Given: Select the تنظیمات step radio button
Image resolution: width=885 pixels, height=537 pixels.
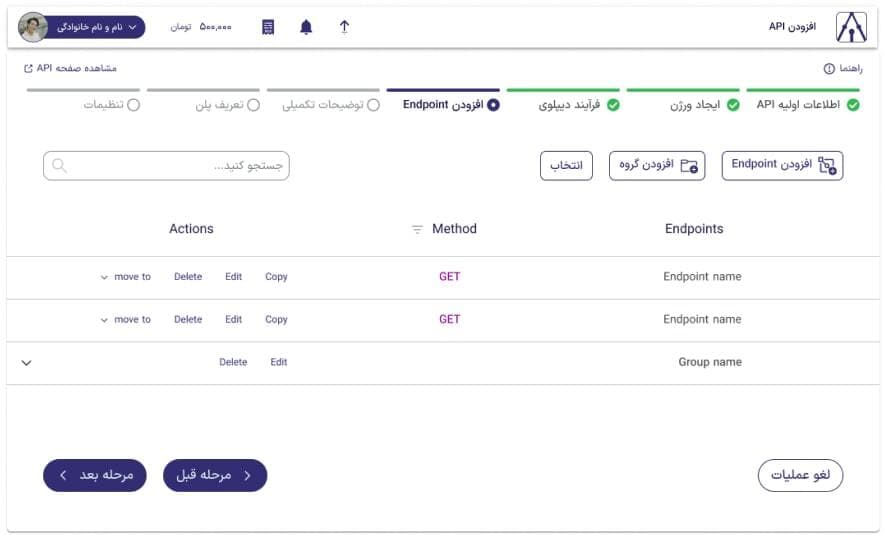Looking at the screenshot, I should click(134, 104).
